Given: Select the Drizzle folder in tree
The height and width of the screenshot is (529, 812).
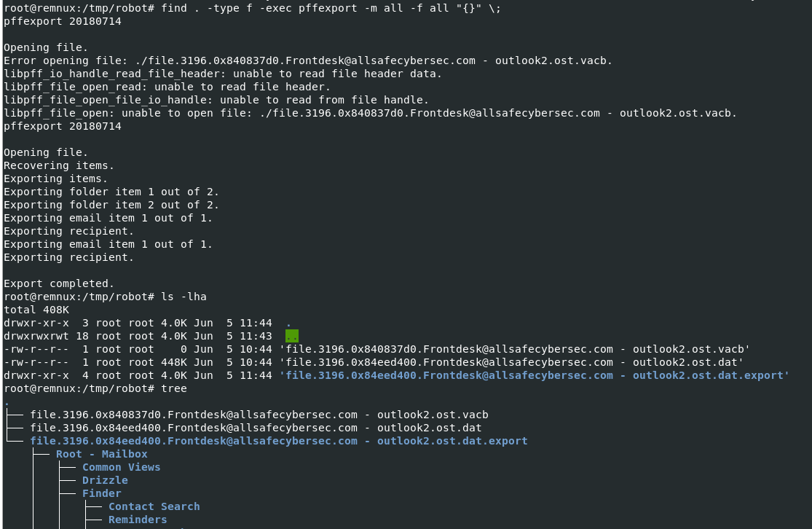Looking at the screenshot, I should (105, 480).
